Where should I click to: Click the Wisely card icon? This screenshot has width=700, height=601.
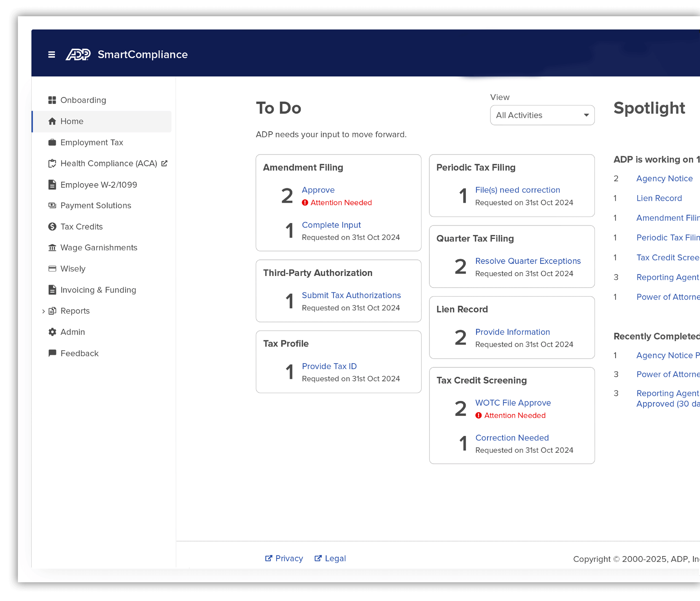pyautogui.click(x=52, y=269)
